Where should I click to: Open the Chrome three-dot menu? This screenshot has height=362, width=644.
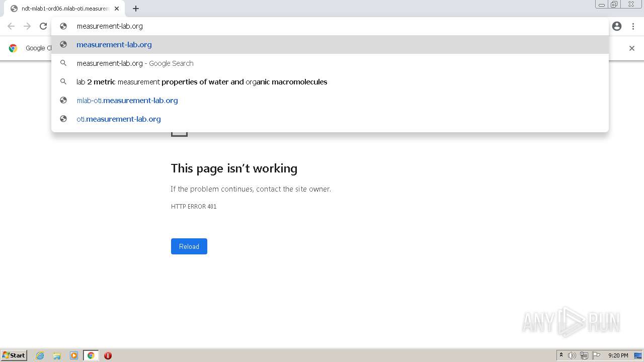pyautogui.click(x=633, y=26)
